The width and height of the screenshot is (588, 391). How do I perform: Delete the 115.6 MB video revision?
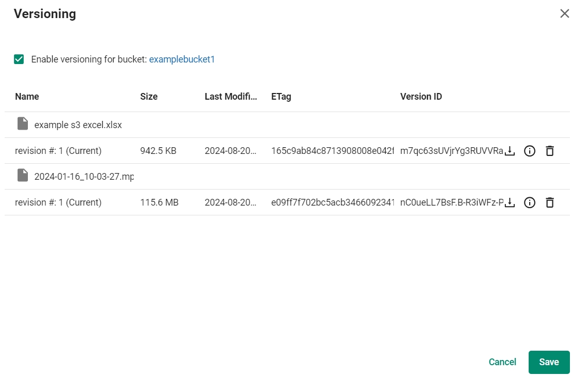coord(550,202)
